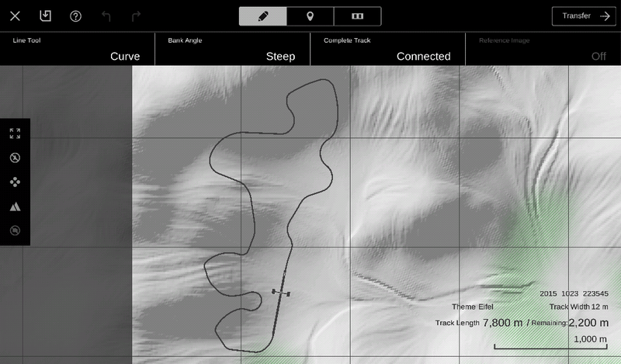Viewport: 621px width, 364px height.
Task: Toggle the compass rotation lock icon
Action: (x=15, y=158)
